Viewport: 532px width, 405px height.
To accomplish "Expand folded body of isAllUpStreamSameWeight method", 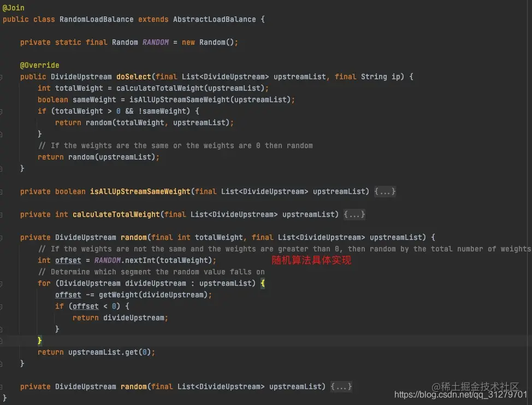I will tap(385, 191).
